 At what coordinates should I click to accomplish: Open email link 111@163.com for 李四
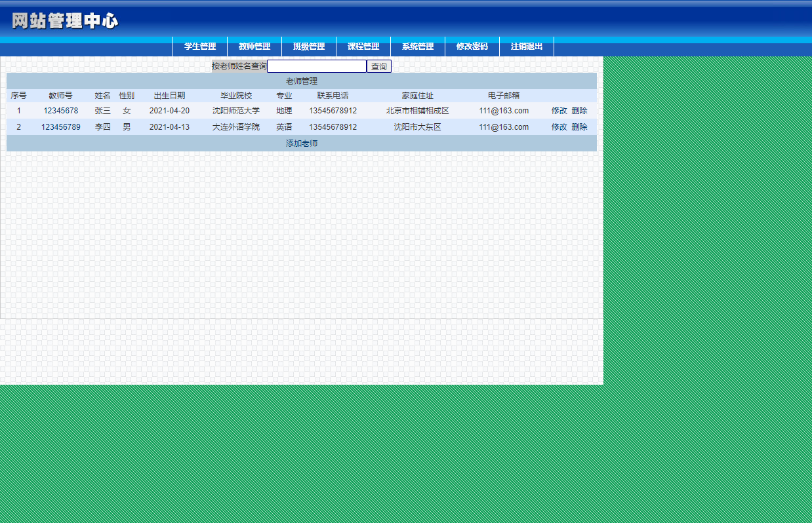[x=504, y=126]
